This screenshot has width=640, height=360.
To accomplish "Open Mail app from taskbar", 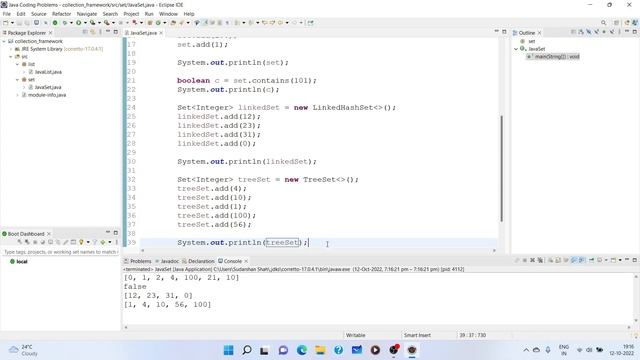I will coord(357,350).
